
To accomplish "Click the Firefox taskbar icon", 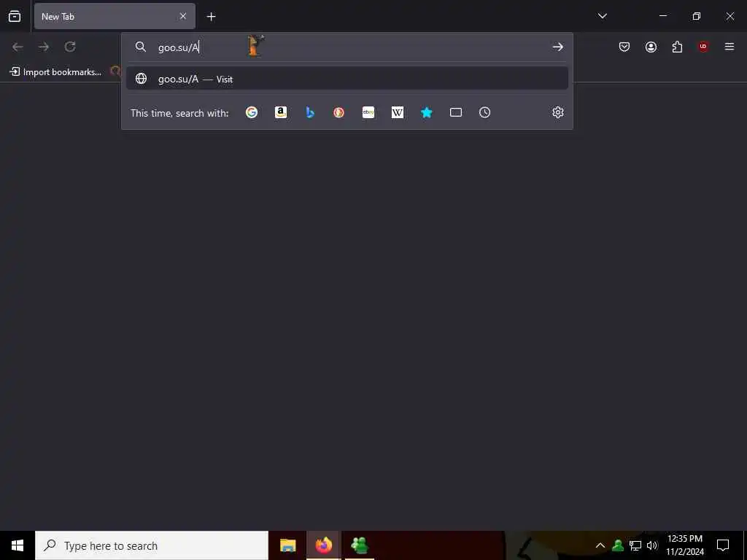I will [323, 545].
